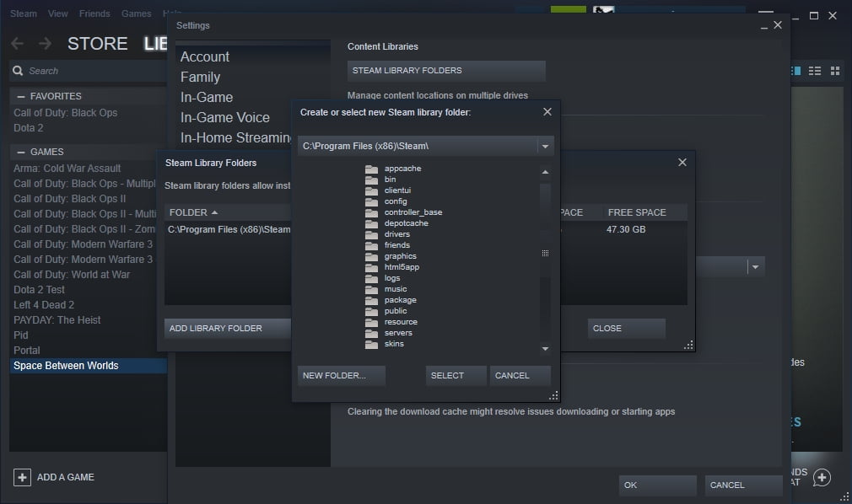Select the friends folder icon

pyautogui.click(x=372, y=245)
